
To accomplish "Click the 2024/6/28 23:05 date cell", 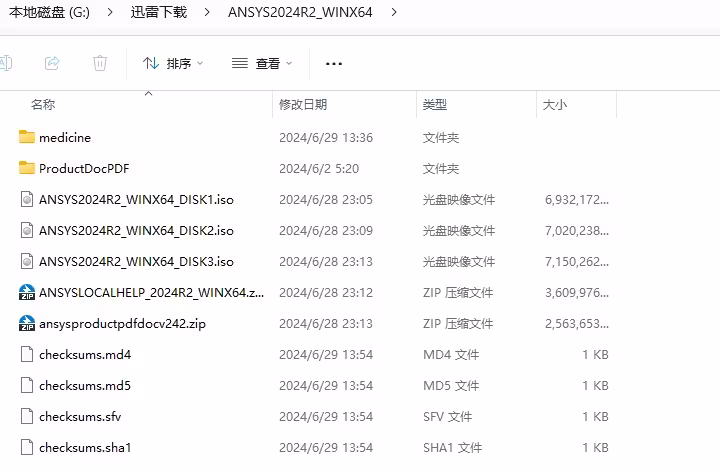I will click(x=326, y=200).
